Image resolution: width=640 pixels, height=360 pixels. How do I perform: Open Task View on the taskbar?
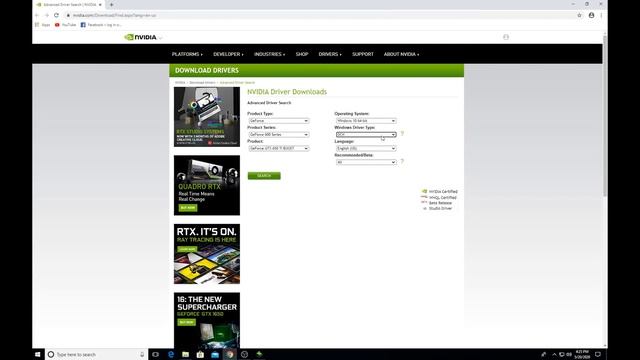(x=156, y=354)
